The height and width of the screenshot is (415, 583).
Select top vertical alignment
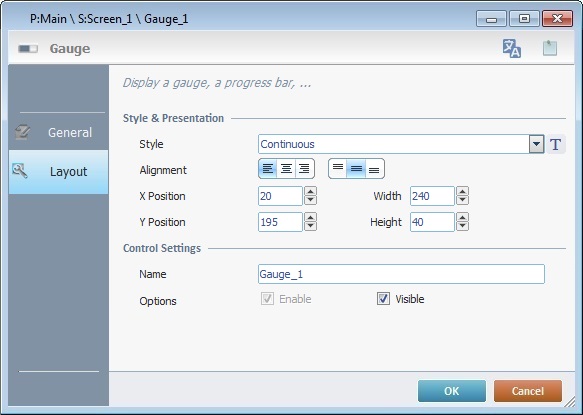pyautogui.click(x=338, y=169)
